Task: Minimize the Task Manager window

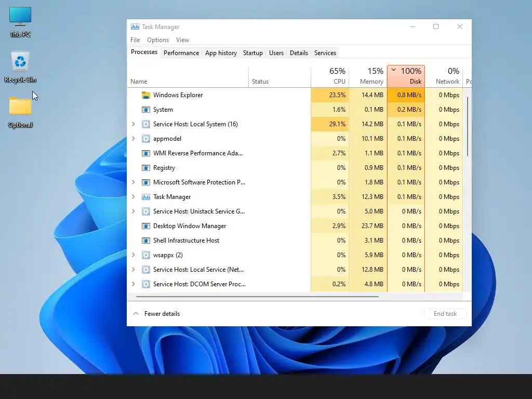Action: (413, 26)
